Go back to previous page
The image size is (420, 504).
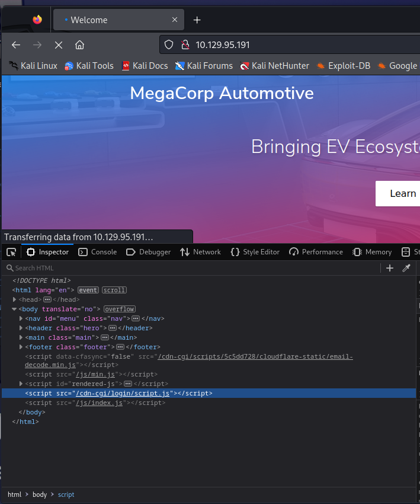tap(16, 45)
